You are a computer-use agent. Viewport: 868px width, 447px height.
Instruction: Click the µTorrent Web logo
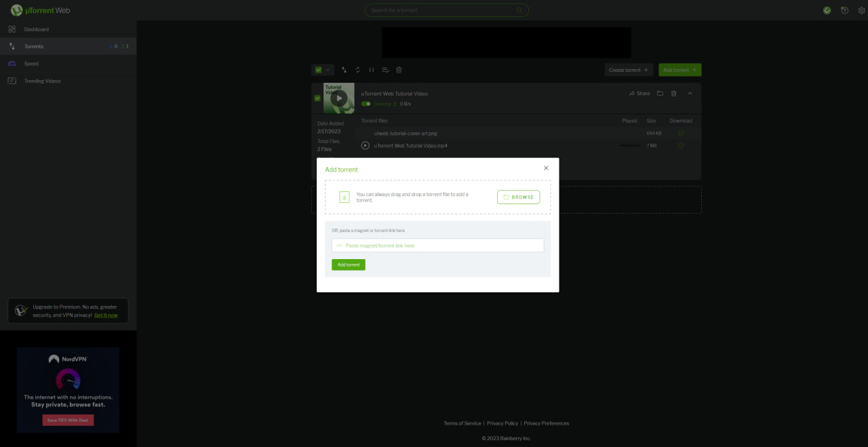tap(40, 10)
